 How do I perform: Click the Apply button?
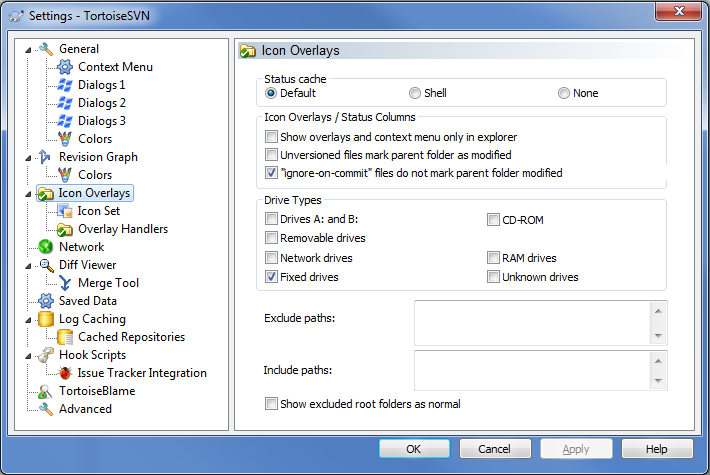576,449
